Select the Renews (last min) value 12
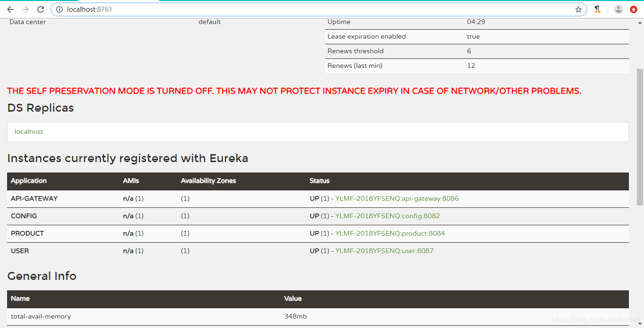This screenshot has height=328, width=644. (471, 66)
